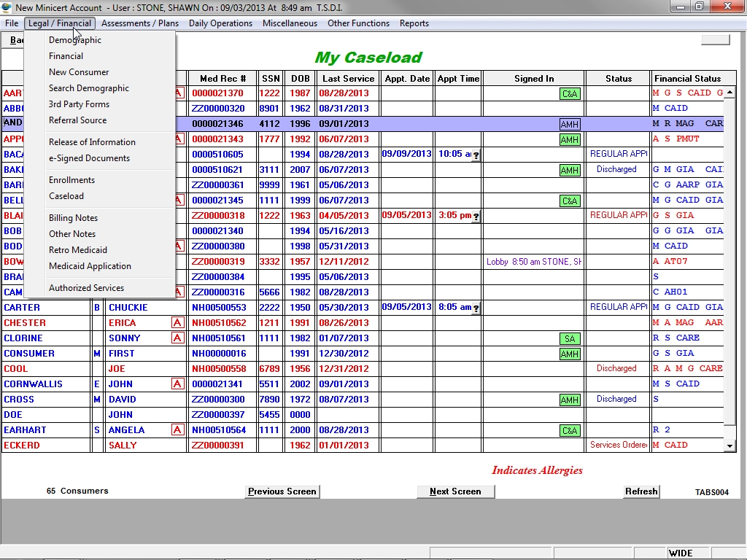This screenshot has height=560, width=747.
Task: Click scroll down arrow of caseload list
Action: pos(729,446)
